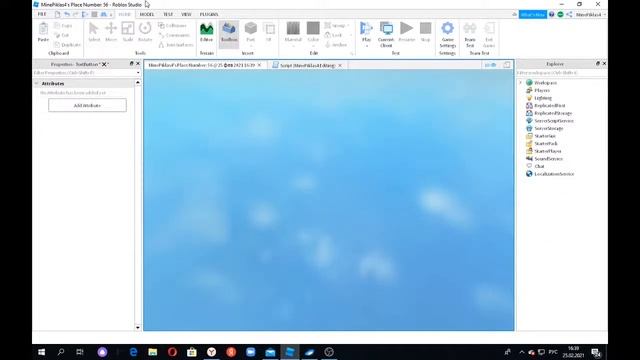Viewport: 640px width, 360px height.
Task: Click the Copy button
Action: (63, 26)
